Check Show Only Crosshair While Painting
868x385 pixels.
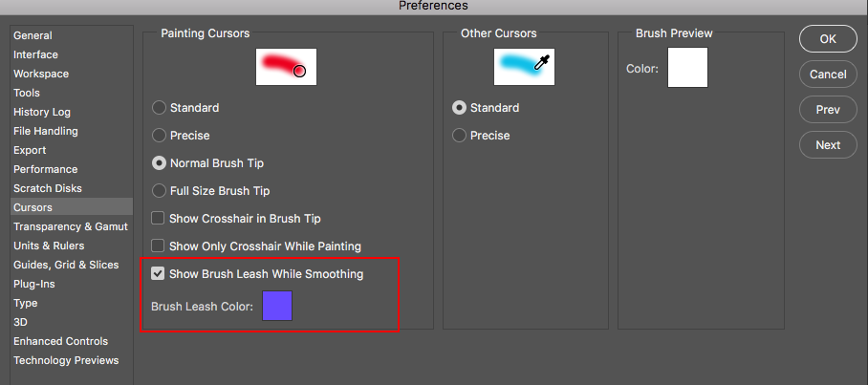coord(159,246)
